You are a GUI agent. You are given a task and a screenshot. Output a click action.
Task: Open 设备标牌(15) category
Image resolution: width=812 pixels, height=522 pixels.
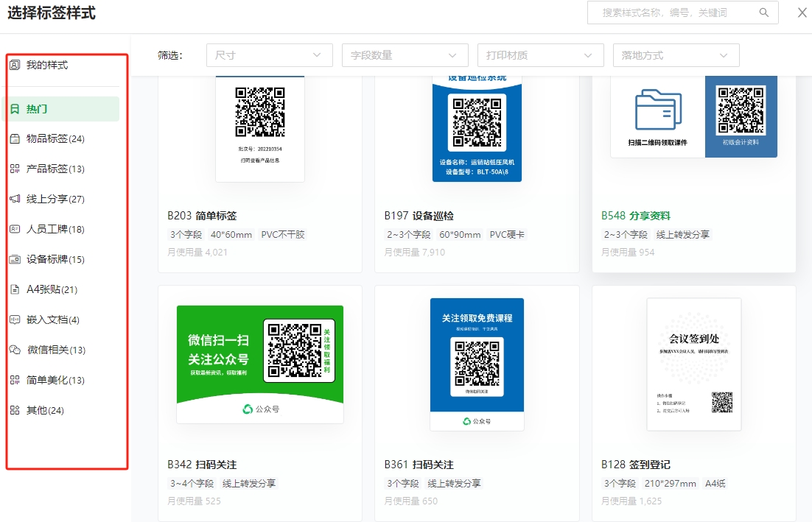55,259
